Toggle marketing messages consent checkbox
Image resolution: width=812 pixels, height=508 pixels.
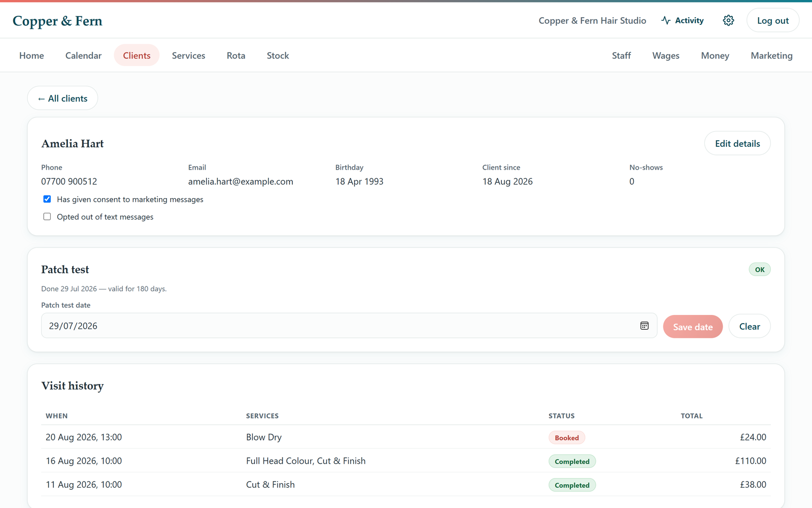point(47,199)
